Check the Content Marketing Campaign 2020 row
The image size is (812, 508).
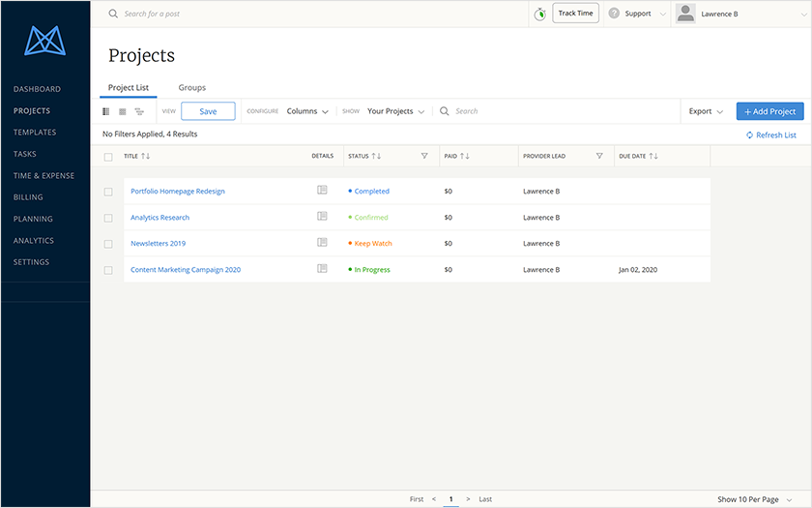pyautogui.click(x=108, y=271)
